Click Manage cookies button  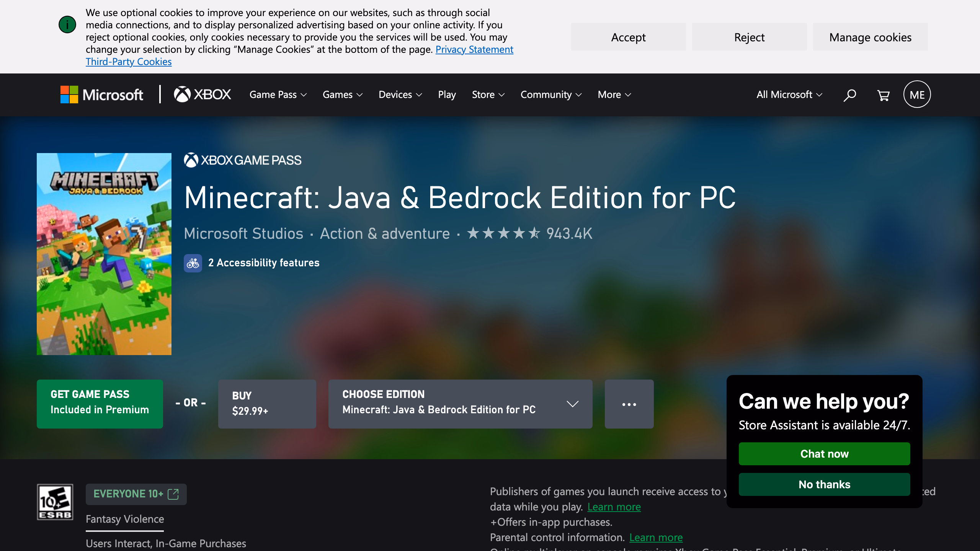point(870,37)
